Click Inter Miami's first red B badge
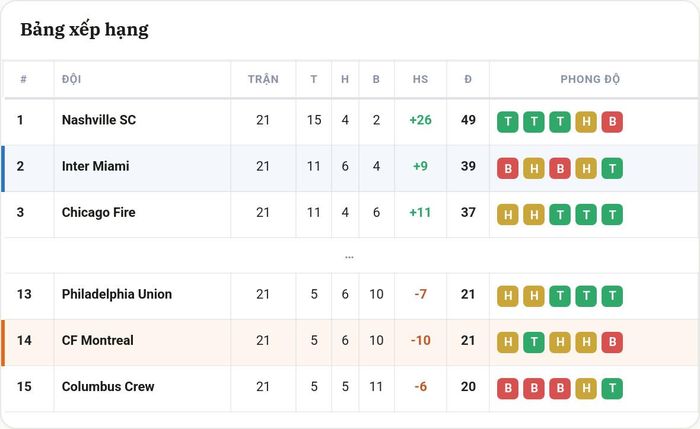The height and width of the screenshot is (429, 700). click(508, 168)
